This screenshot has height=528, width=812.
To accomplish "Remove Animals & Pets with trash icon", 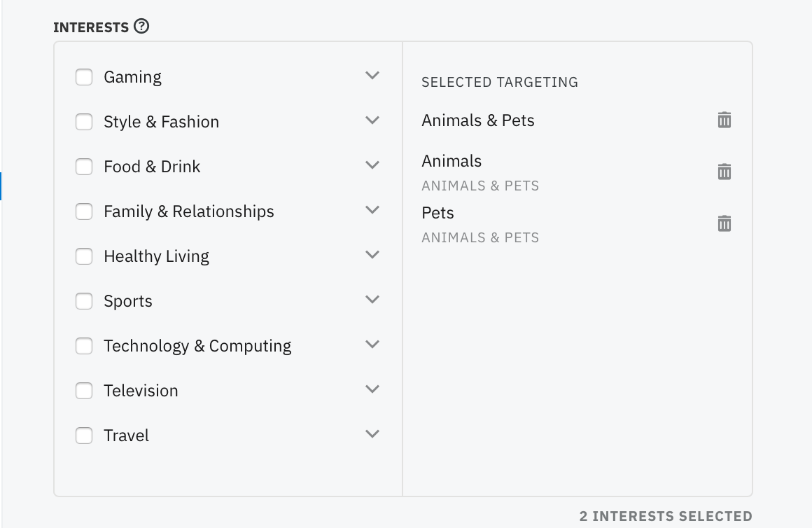I will coord(724,120).
